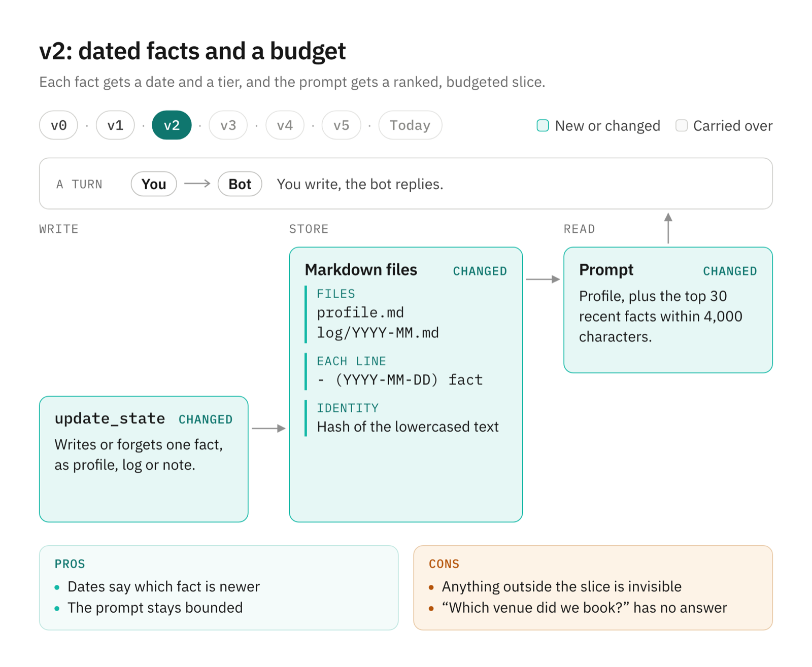
Task: Switch to the v0 version tab
Action: [58, 125]
